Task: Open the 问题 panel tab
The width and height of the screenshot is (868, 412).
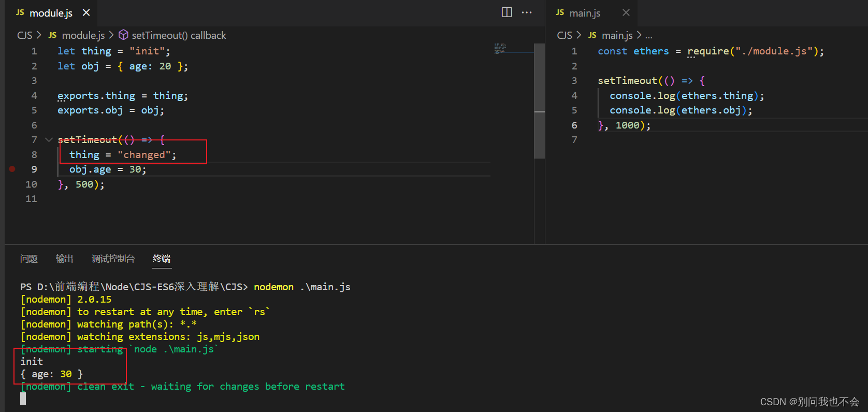Action: click(29, 259)
